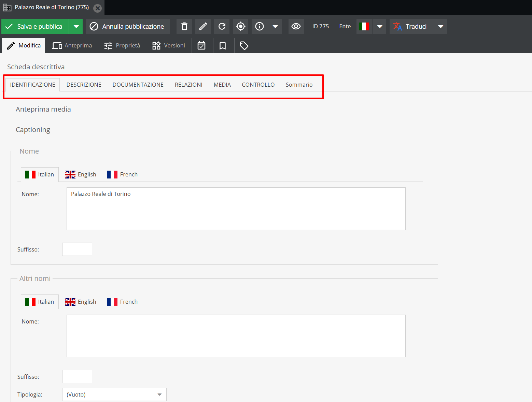Screen dimensions: 532x402
Task: Open the language flag dropdown arrow
Action: [x=379, y=26]
